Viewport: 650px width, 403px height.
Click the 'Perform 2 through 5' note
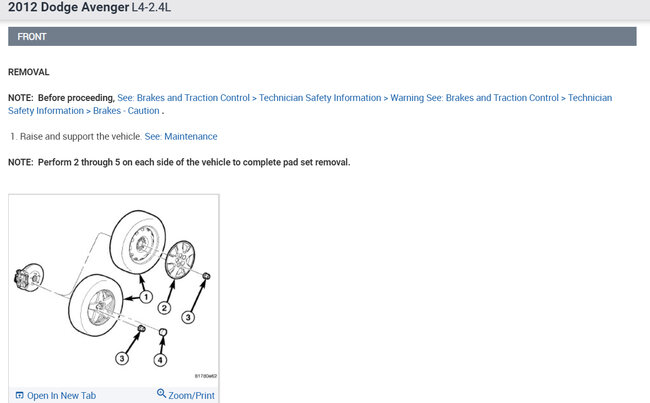(x=179, y=162)
